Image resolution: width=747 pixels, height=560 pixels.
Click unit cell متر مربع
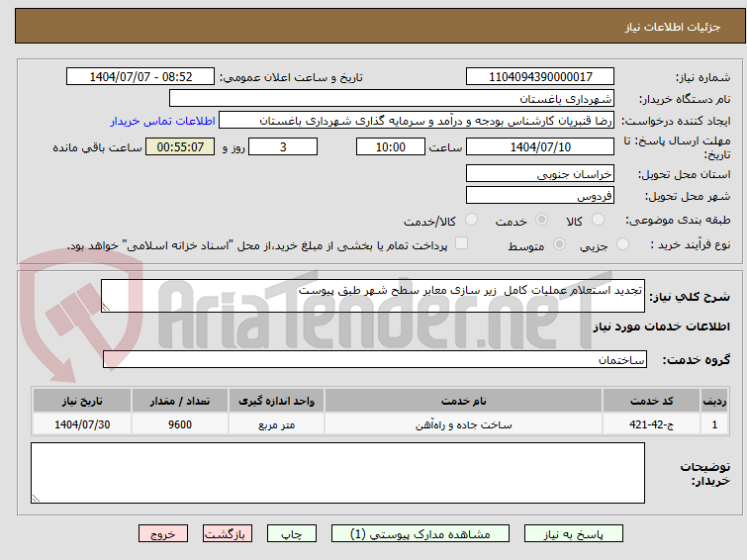[276, 424]
